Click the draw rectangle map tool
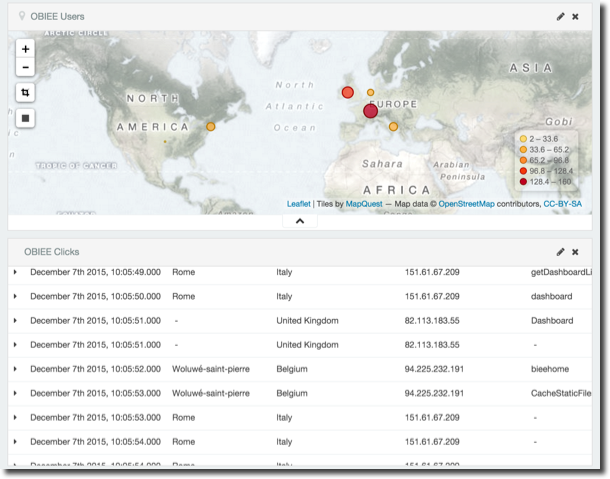 pyautogui.click(x=26, y=117)
